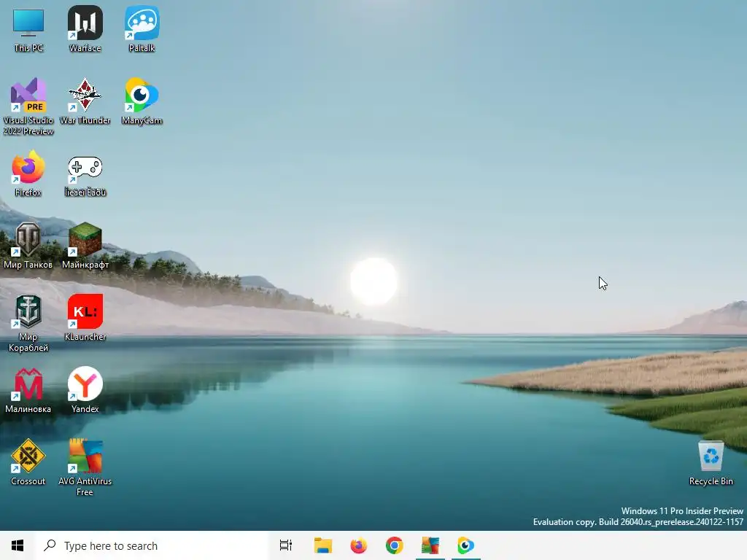Open File Explorer from the taskbar
Viewport: 747px width, 560px height.
coord(323,545)
